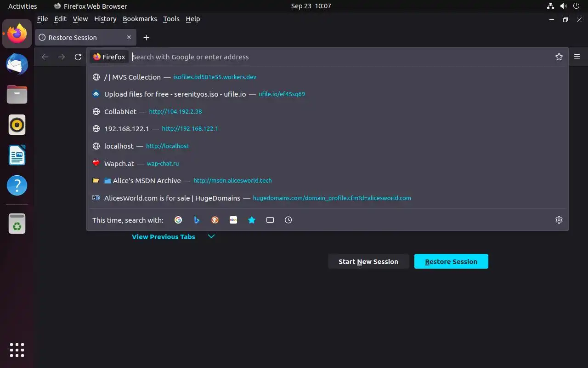Open the History menu

tap(105, 19)
